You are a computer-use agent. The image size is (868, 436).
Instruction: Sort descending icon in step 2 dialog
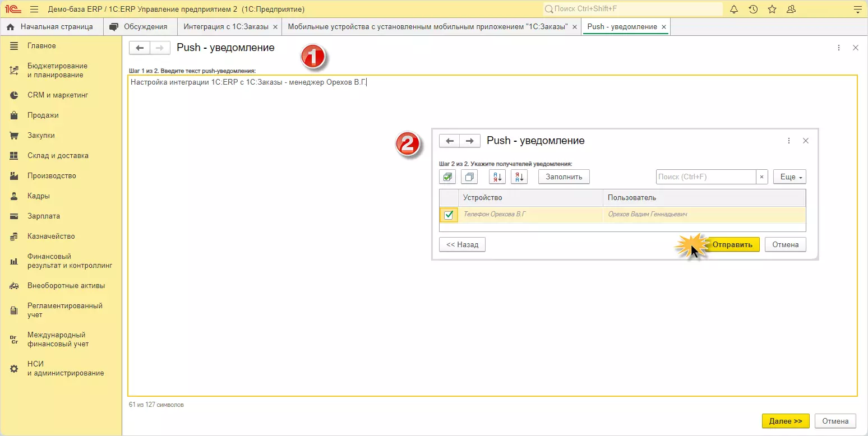coord(519,177)
